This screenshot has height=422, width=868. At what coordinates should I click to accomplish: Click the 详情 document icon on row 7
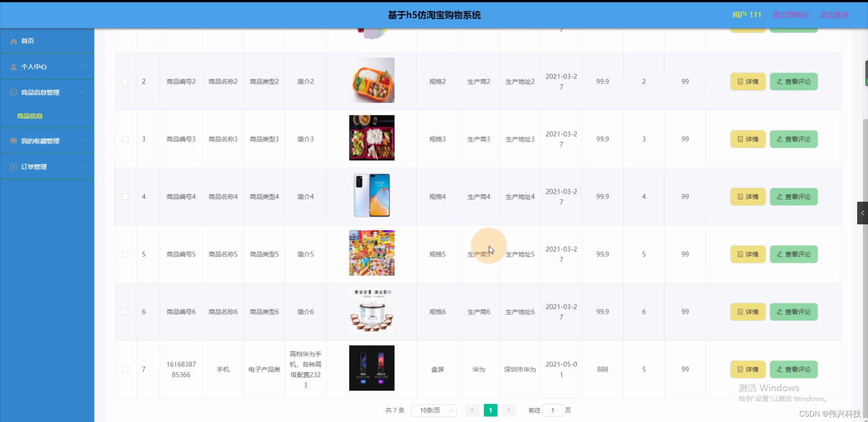point(740,369)
